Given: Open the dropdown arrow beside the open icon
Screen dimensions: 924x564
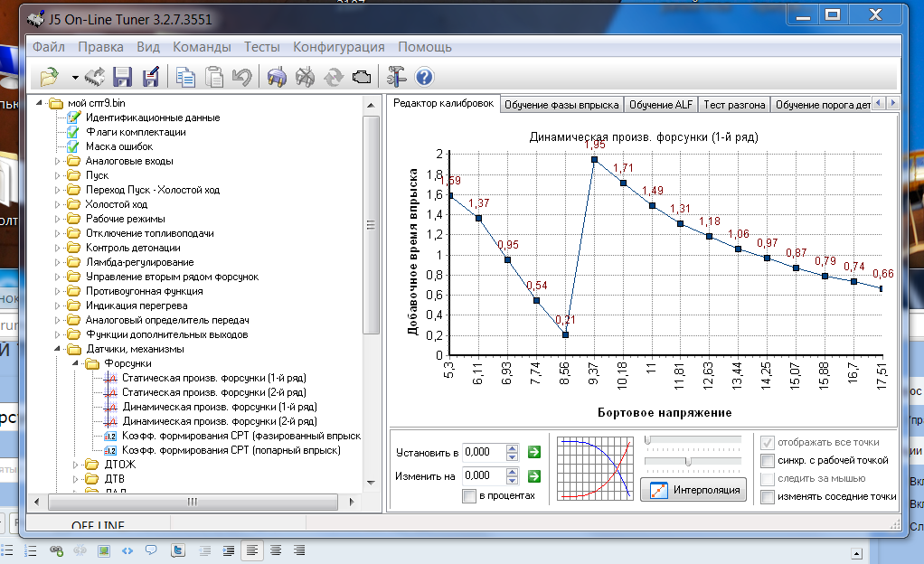Looking at the screenshot, I should [75, 78].
